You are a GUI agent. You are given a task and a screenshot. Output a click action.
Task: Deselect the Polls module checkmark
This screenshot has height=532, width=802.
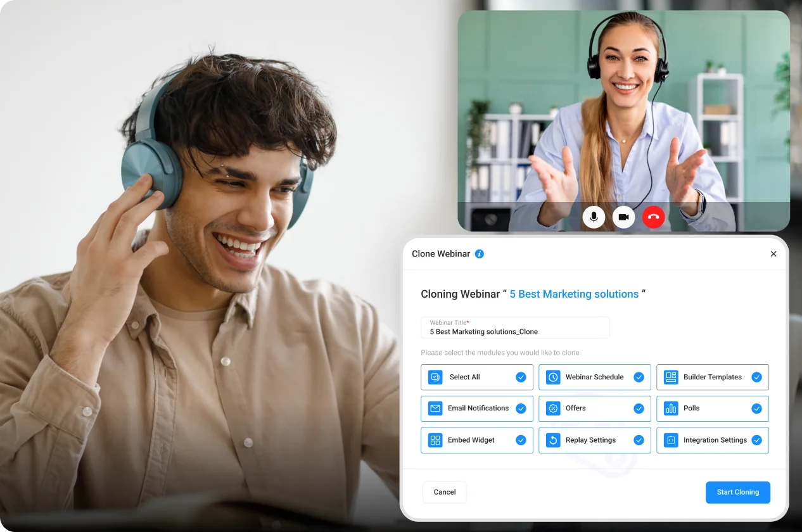click(756, 408)
